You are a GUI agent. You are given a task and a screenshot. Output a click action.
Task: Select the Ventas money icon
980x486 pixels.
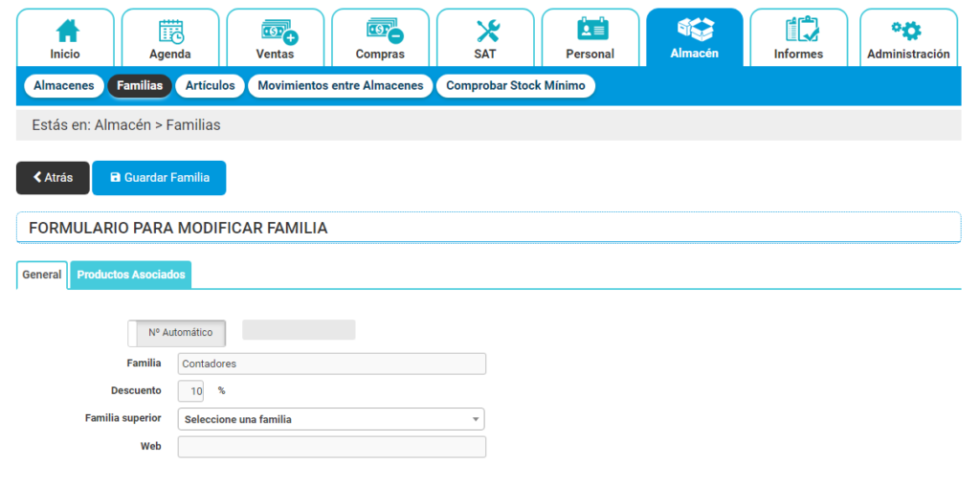(x=276, y=32)
